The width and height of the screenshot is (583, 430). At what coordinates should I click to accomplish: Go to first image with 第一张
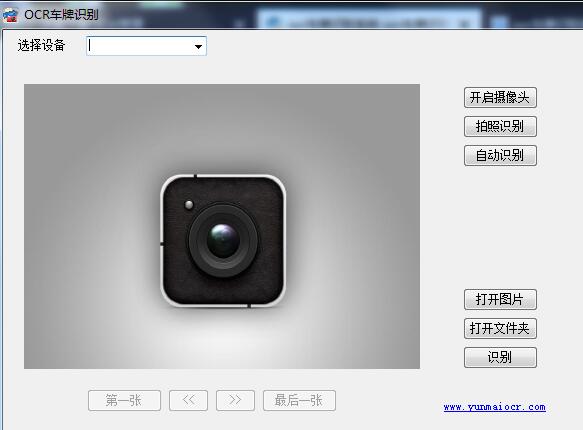click(x=124, y=400)
